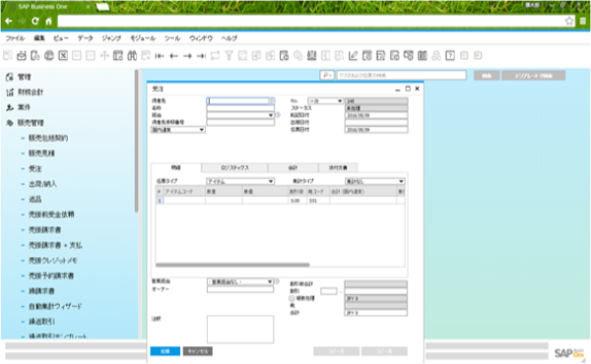This screenshot has height=364, width=591.
Task: Expand the 集計タイプ dropdown
Action: pos(375,181)
